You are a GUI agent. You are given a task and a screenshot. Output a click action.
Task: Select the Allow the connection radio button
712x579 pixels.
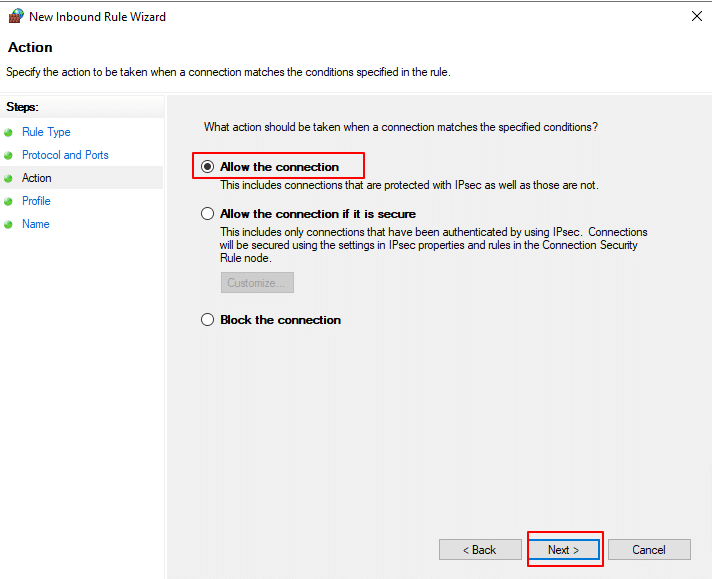click(208, 167)
